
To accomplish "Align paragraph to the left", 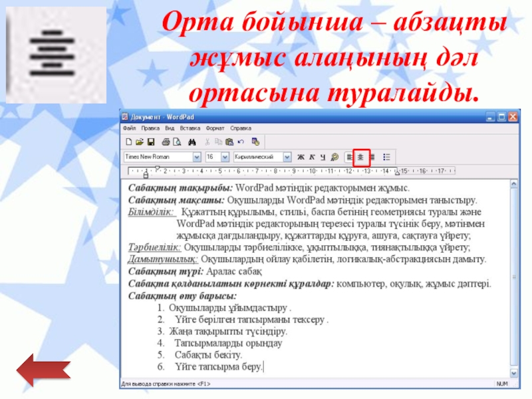I will [x=350, y=157].
